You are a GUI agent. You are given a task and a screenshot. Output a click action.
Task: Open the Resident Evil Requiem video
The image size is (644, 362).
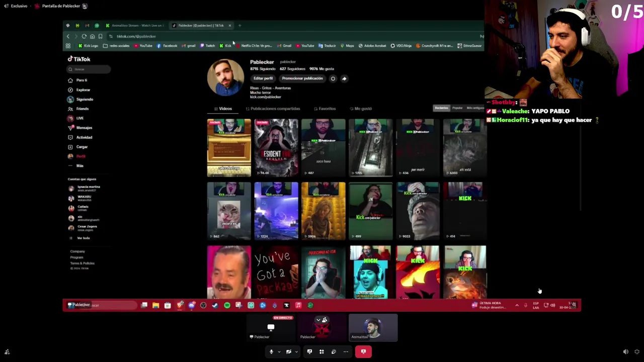[276, 148]
